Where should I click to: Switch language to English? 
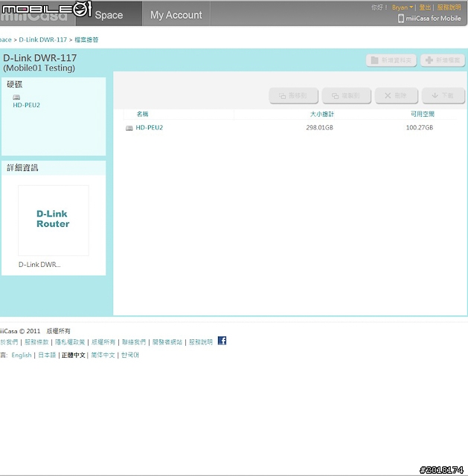tap(22, 356)
